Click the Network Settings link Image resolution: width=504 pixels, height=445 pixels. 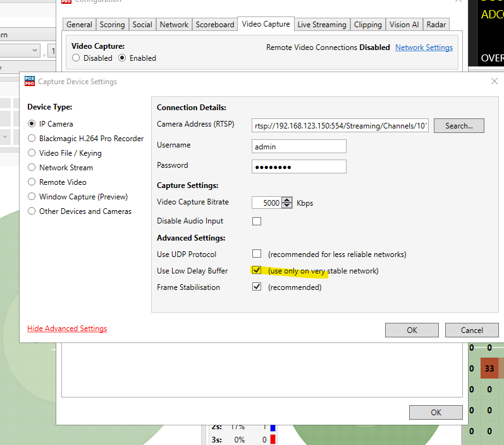tap(424, 47)
